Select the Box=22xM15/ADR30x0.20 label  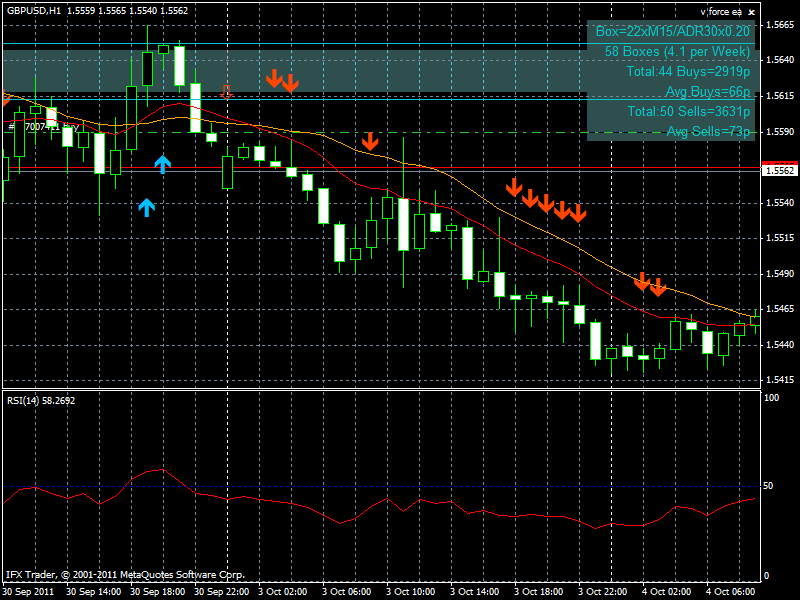tap(672, 32)
